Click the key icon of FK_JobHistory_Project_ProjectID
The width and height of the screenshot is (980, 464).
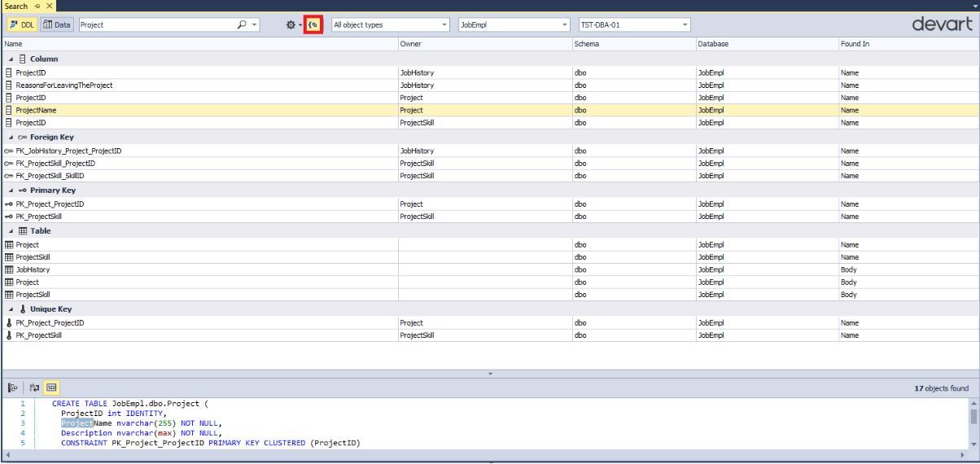(x=8, y=151)
